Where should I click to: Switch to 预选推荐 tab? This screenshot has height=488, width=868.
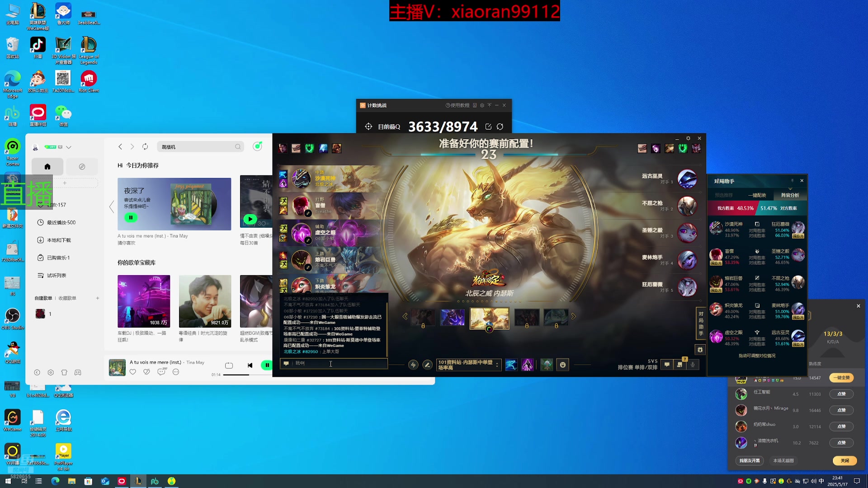[724, 195]
